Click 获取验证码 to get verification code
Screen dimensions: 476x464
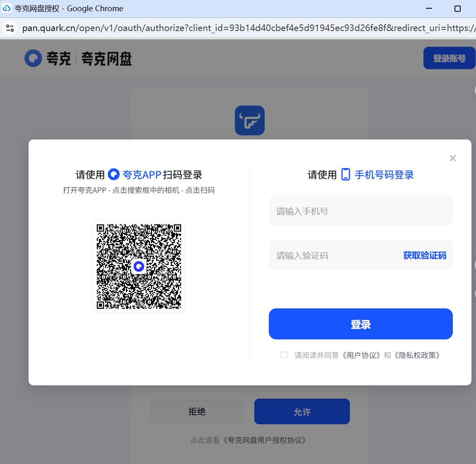[424, 255]
